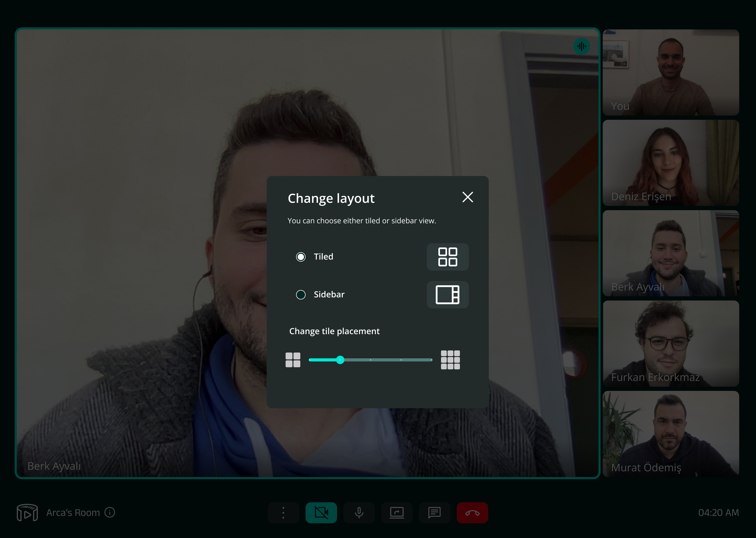
Task: Mute the microphone
Action: 359,513
